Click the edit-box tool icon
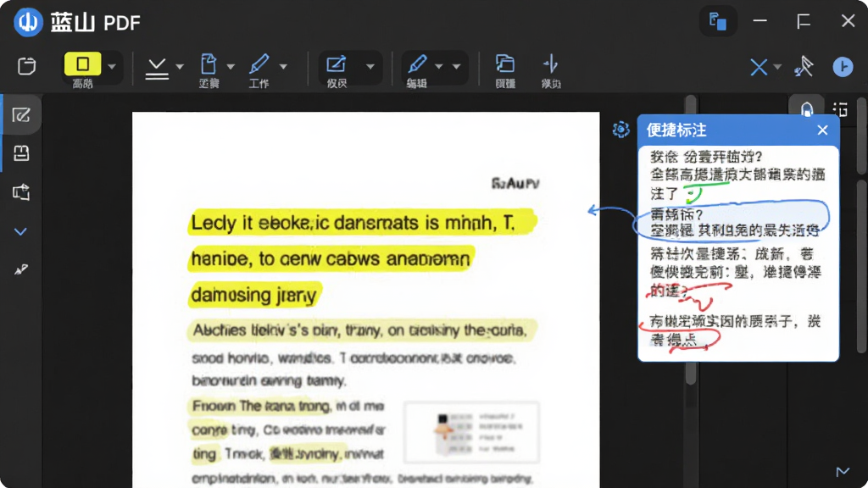The image size is (868, 488). pyautogui.click(x=336, y=64)
